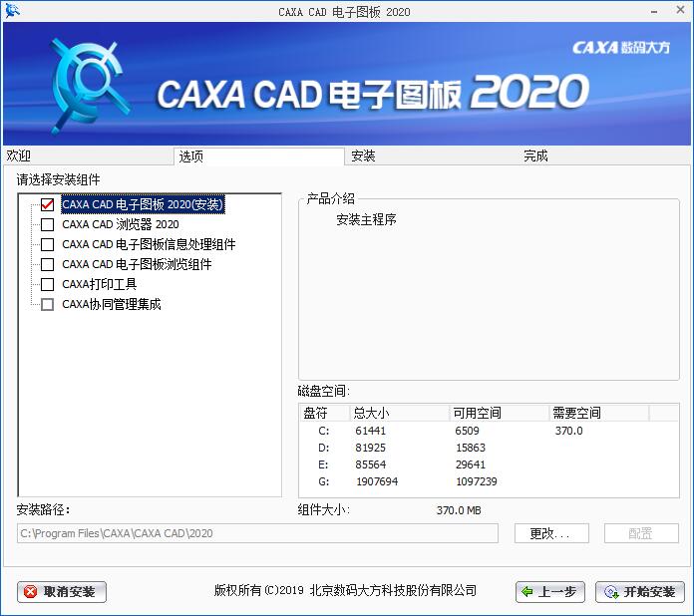The image size is (694, 616).
Task: Check the CAXA CAD 电子图板信息处理组件 box
Action: tap(47, 244)
